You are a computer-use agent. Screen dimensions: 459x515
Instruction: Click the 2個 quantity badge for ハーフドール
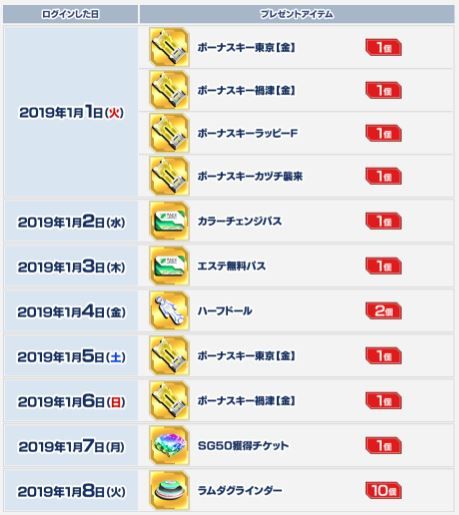384,311
